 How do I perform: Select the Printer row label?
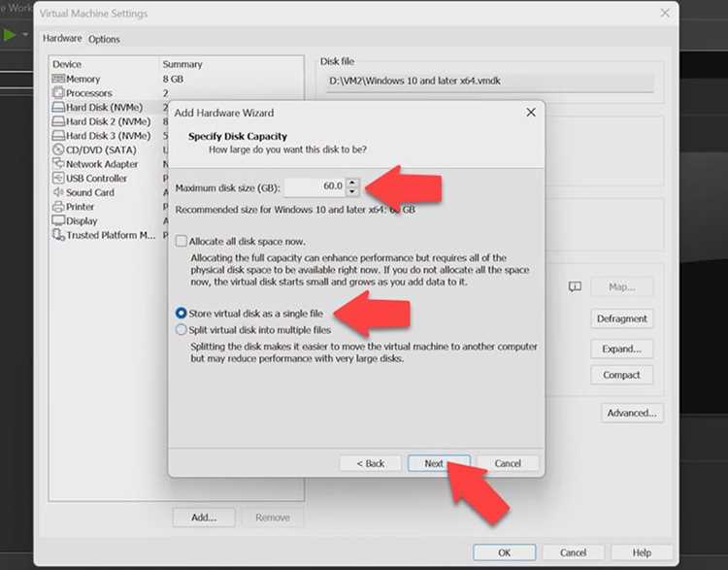coord(80,207)
